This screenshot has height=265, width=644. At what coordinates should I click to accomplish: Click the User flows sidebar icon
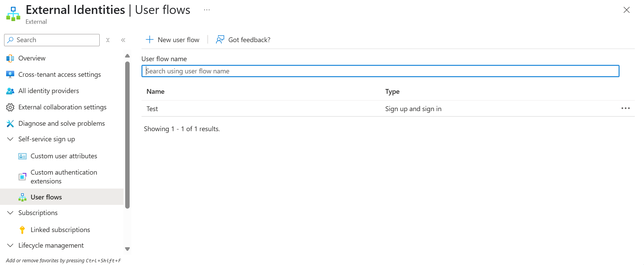click(22, 197)
